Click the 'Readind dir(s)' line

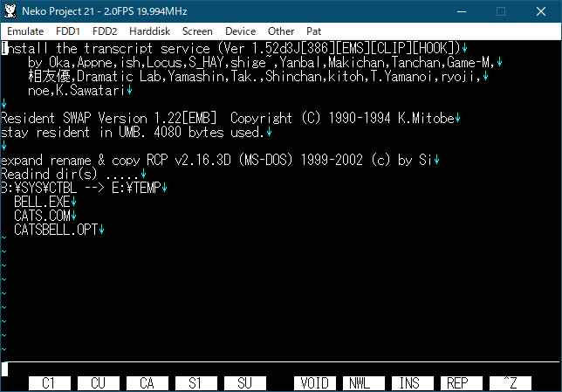[73, 174]
